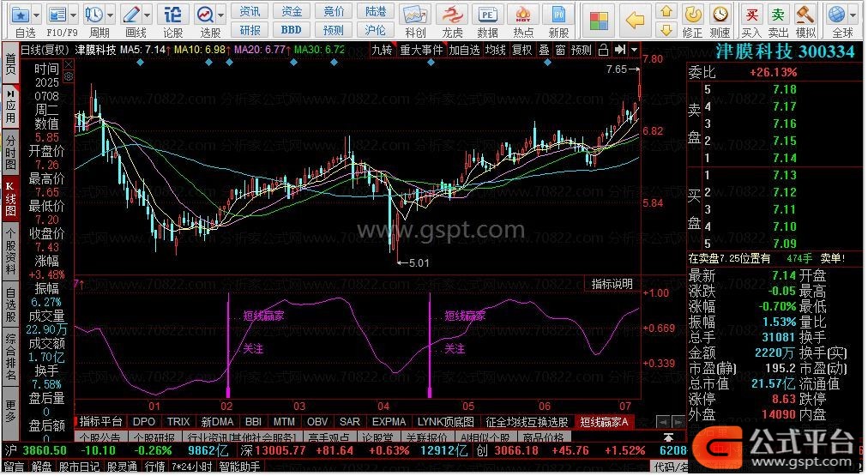Click the yellow back arrow icon

coord(635,21)
